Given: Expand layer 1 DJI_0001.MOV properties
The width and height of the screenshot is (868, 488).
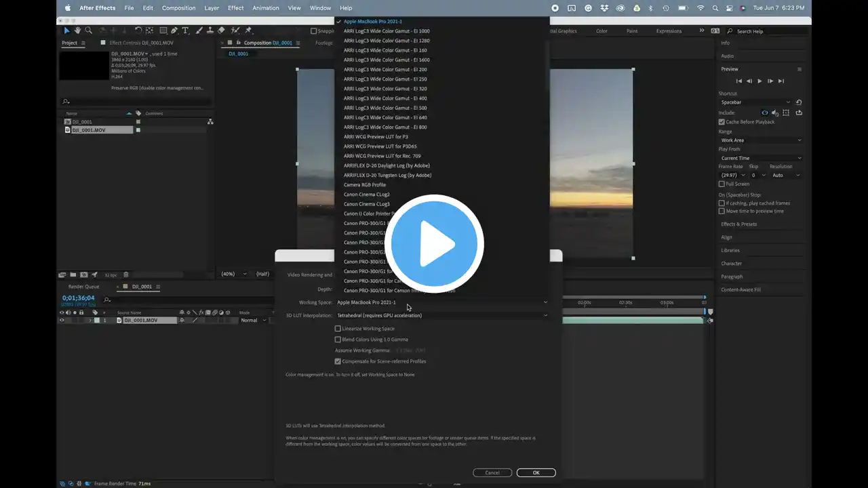Looking at the screenshot, I should pos(90,320).
